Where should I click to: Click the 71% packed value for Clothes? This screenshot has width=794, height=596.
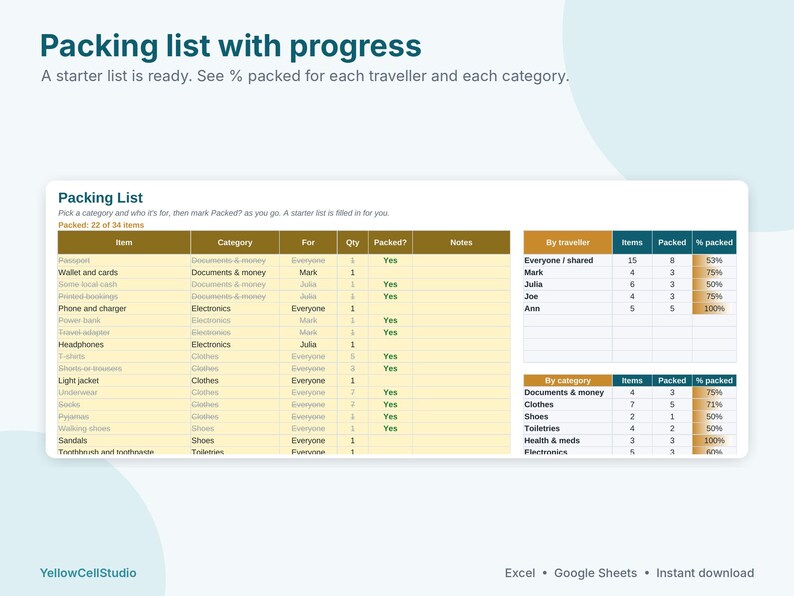click(x=714, y=405)
